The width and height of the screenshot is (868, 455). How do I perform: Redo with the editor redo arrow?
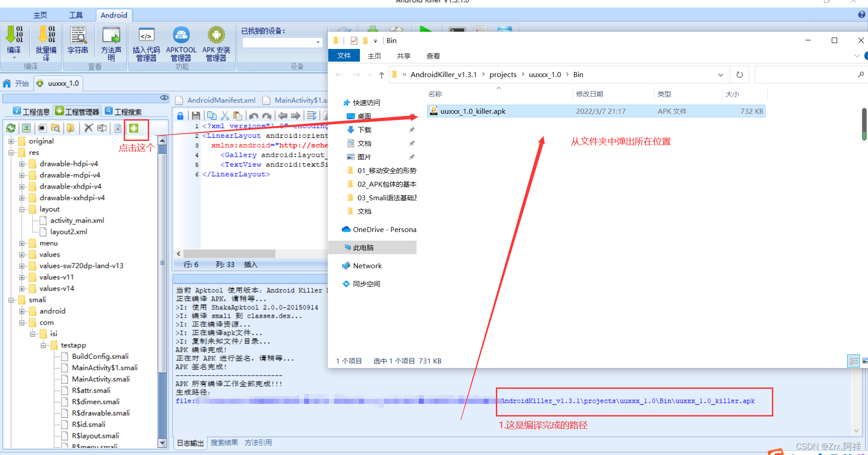click(x=267, y=116)
